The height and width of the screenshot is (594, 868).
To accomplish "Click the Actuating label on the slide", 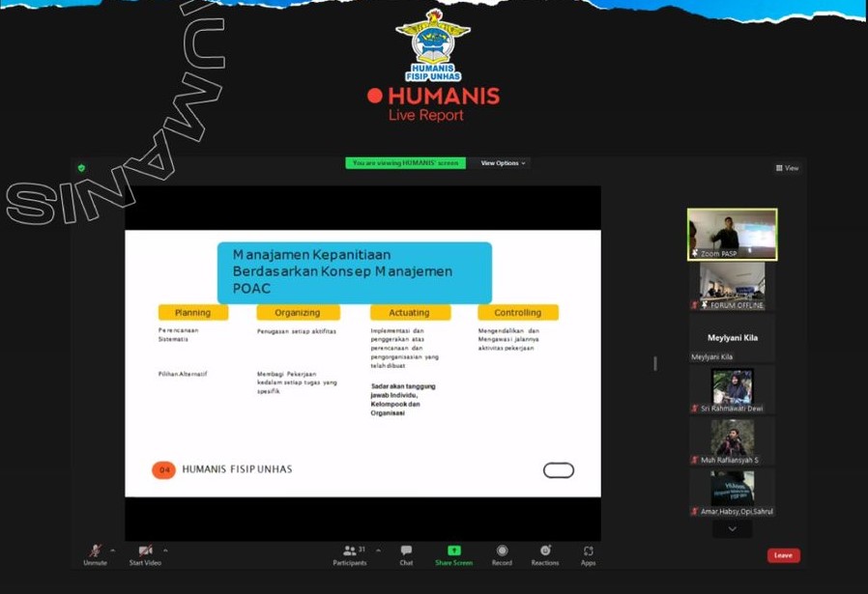I will point(410,313).
